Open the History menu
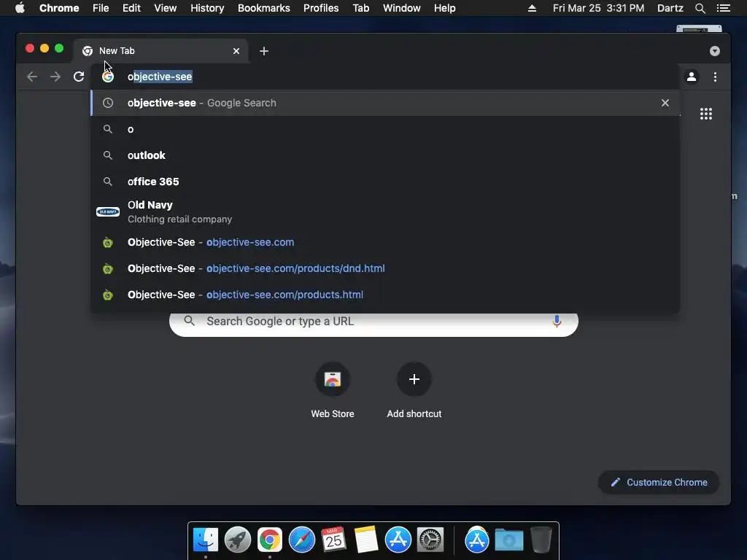 tap(207, 8)
